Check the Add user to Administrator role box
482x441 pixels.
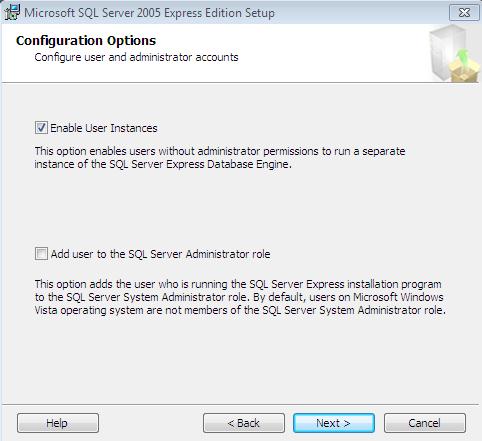point(41,254)
